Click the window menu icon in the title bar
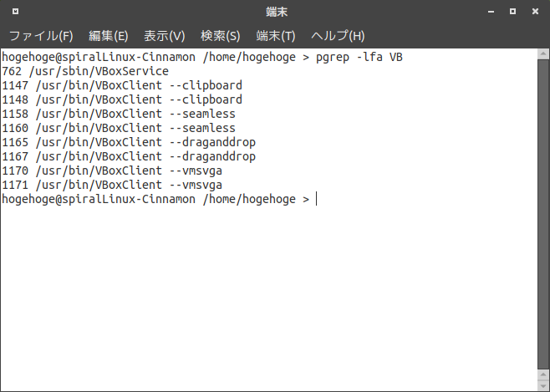The width and height of the screenshot is (550, 392). (x=15, y=12)
